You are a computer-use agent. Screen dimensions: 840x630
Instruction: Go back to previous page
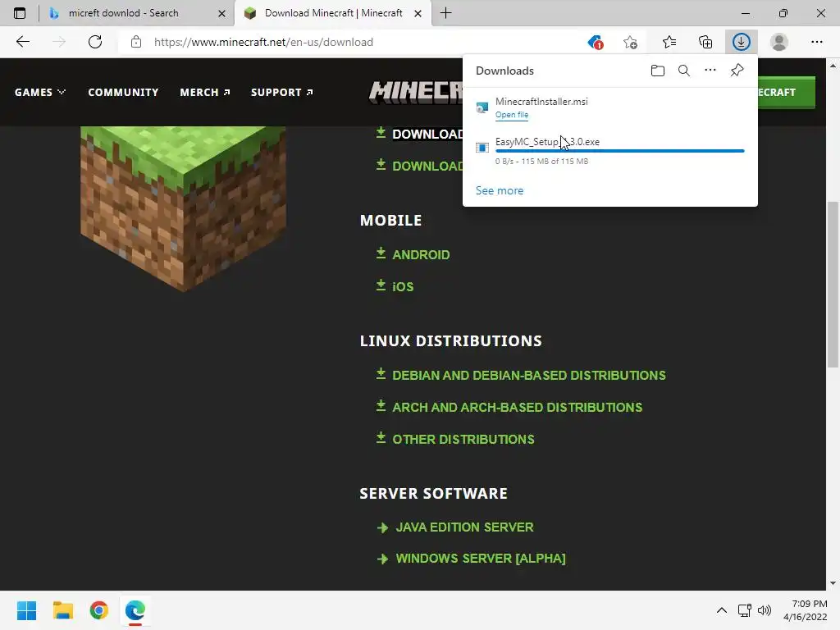(22, 42)
